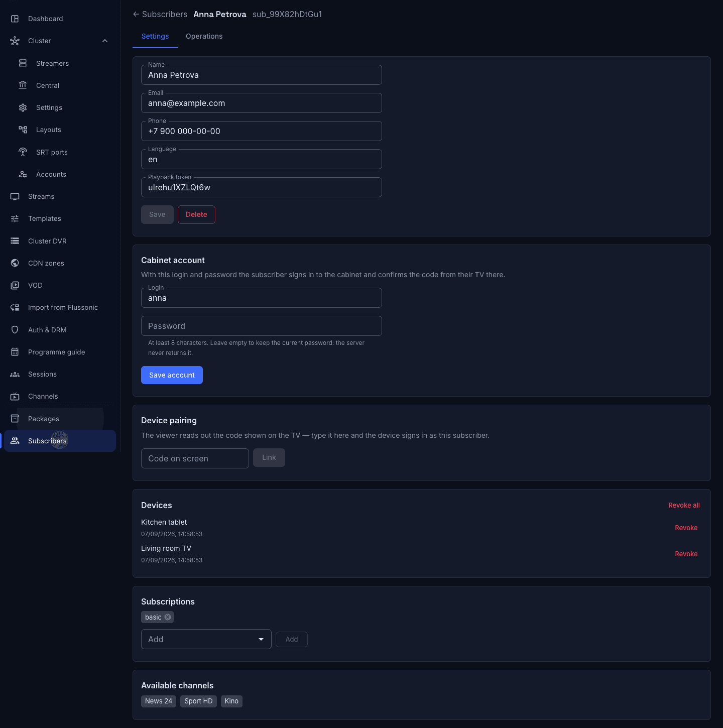
Task: Click the SRT ports antenna icon
Action: click(23, 152)
